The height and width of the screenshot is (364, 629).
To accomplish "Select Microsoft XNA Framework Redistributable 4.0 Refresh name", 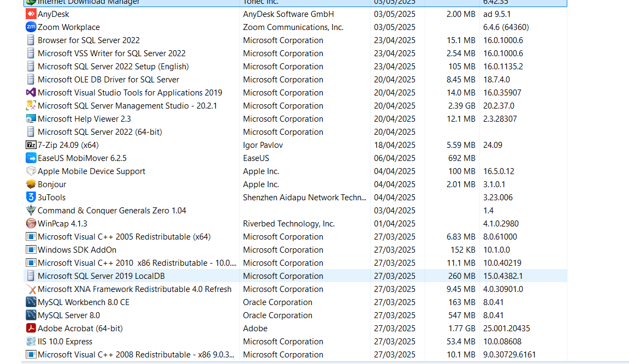I will [x=134, y=289].
